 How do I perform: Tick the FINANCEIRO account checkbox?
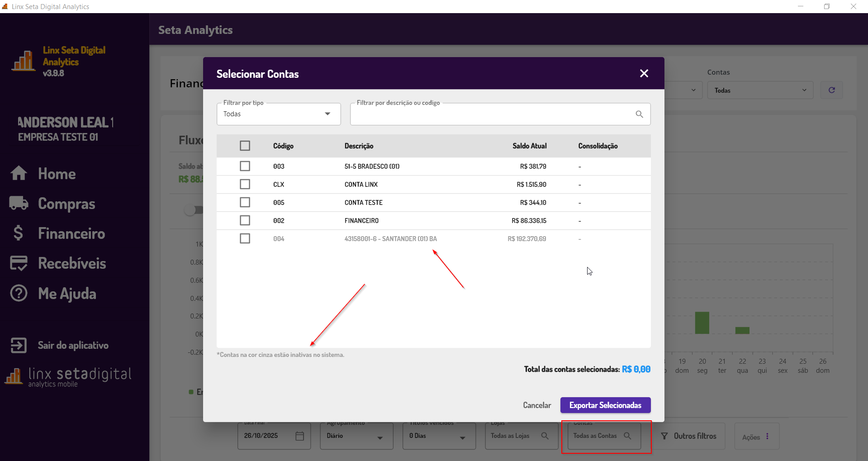pos(245,220)
